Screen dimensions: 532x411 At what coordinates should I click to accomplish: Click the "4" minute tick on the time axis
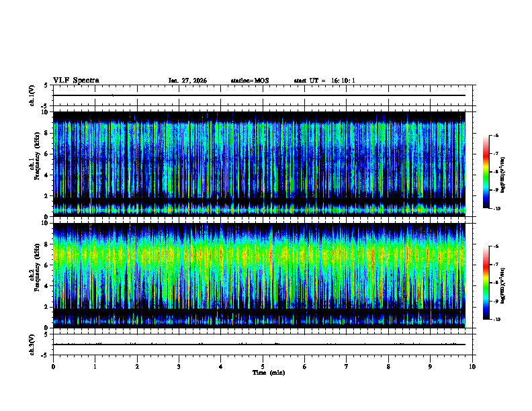pos(221,367)
